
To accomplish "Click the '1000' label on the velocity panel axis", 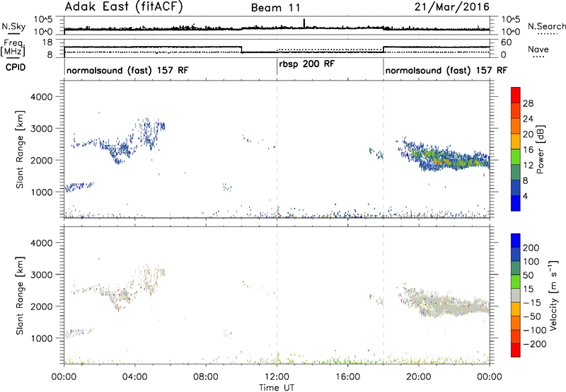I will 42,338.
